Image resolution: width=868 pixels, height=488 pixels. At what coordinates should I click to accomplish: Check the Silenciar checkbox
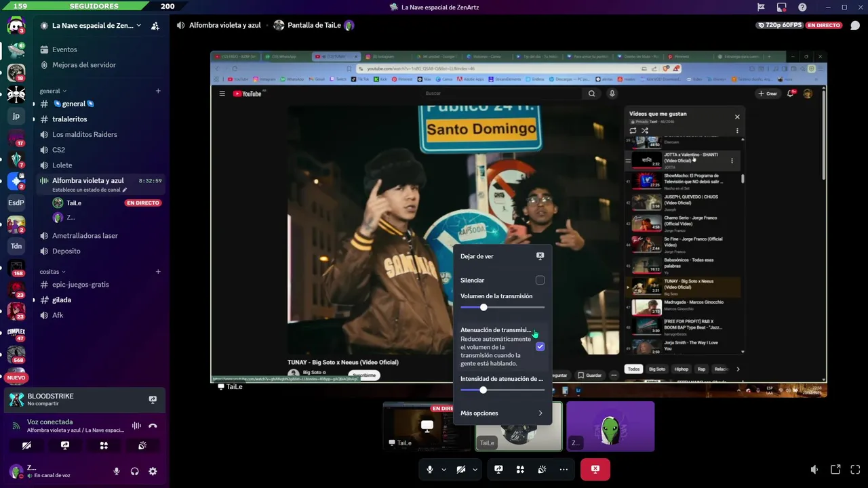click(x=540, y=280)
